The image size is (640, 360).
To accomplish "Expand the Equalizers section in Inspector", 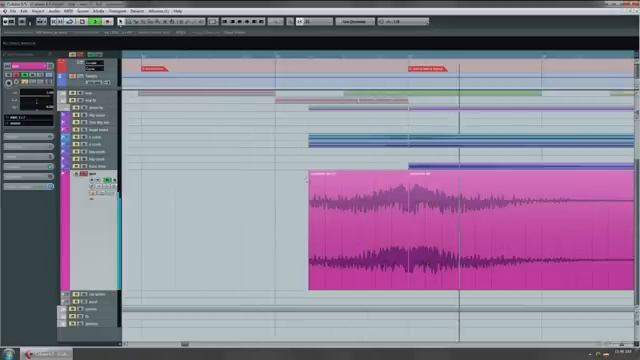I will (x=29, y=146).
